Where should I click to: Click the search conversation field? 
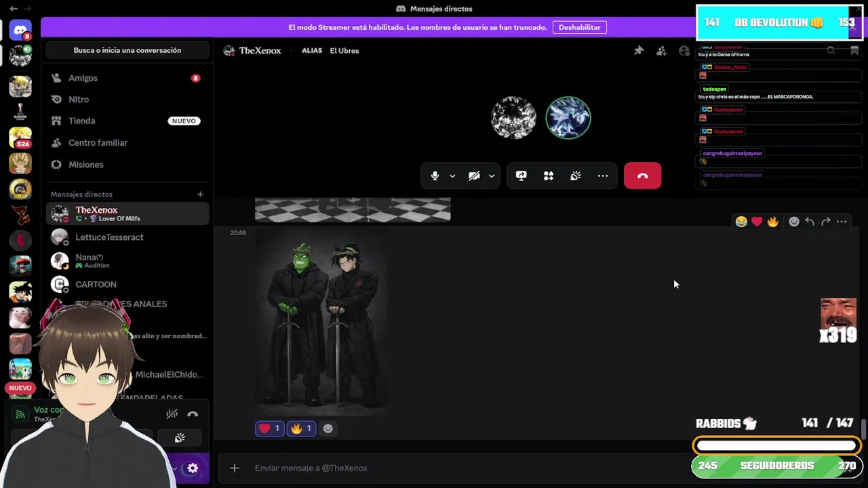(127, 50)
